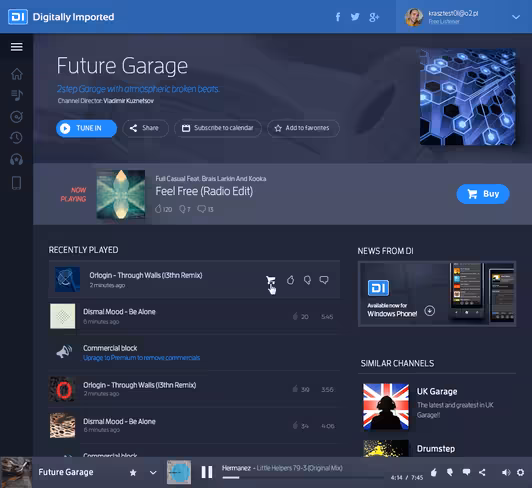Like current track with thumbs up in player
The image size is (532, 488).
(x=434, y=472)
